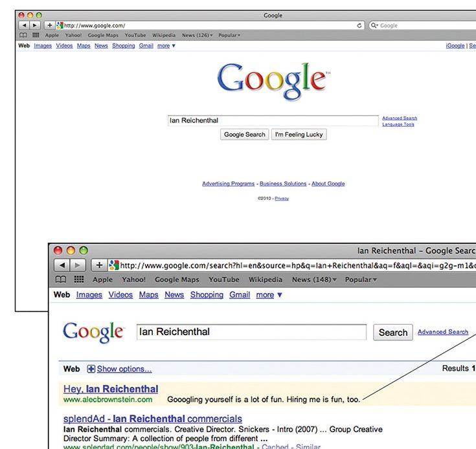476x449 pixels.
Task: Click the back arrow in the Google homepage window
Action: point(25,25)
